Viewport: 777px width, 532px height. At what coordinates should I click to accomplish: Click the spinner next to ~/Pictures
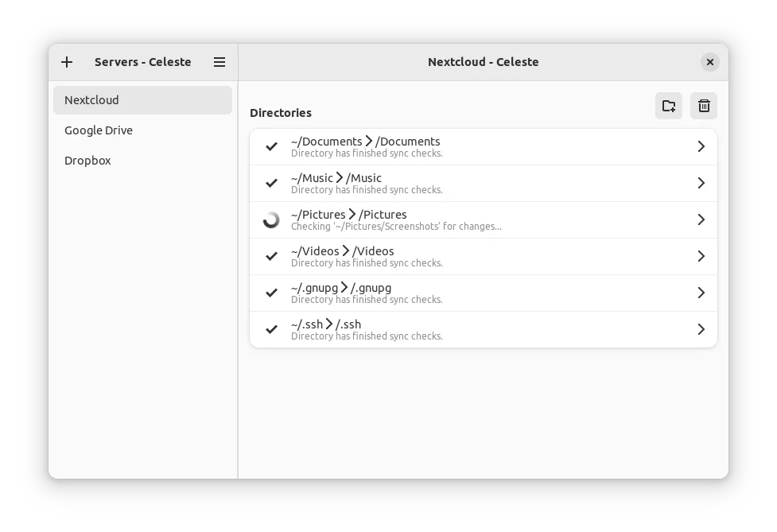(x=271, y=219)
